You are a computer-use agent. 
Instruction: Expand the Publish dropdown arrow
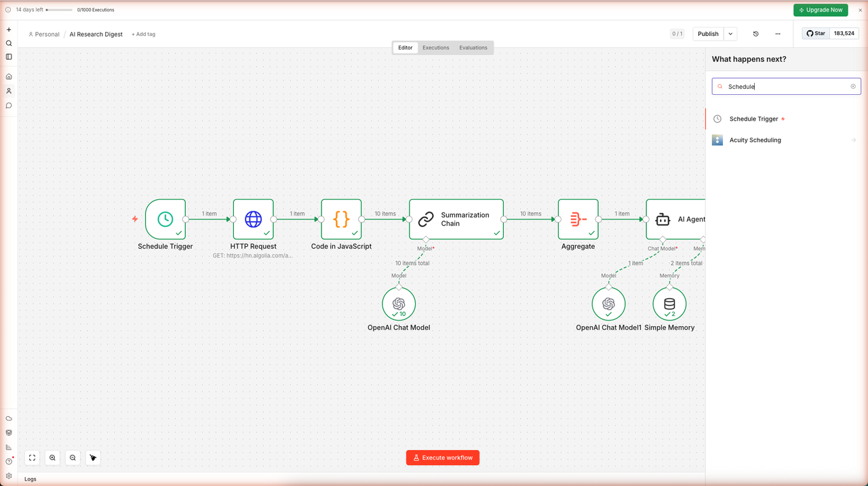pos(730,34)
